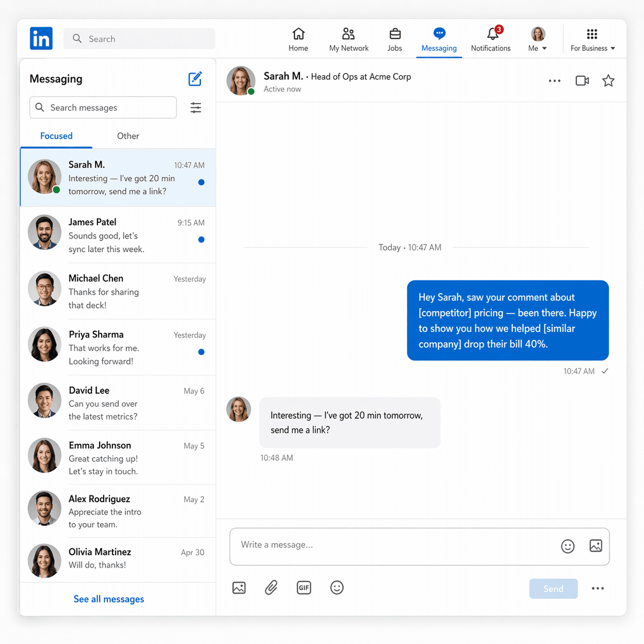Screen dimensions: 644x644
Task: Switch to Focused tab
Action: [56, 136]
